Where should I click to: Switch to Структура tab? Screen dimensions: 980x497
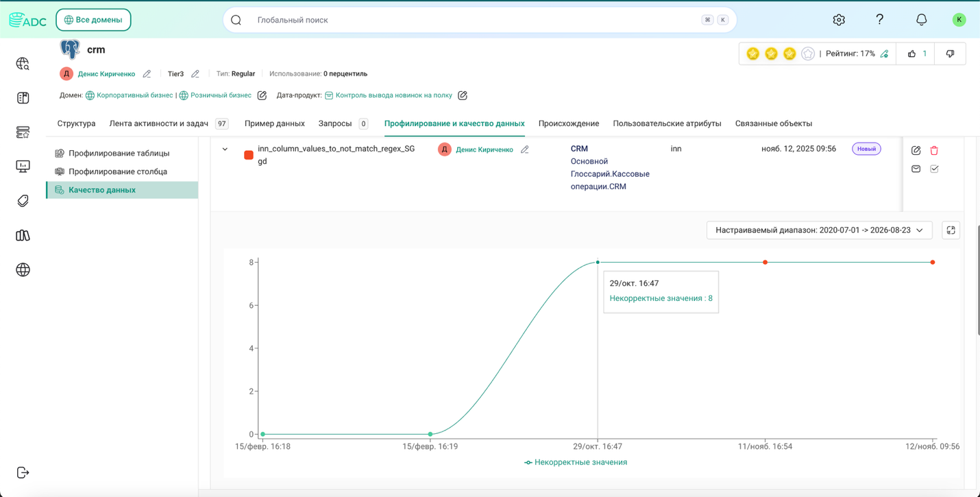pos(76,123)
